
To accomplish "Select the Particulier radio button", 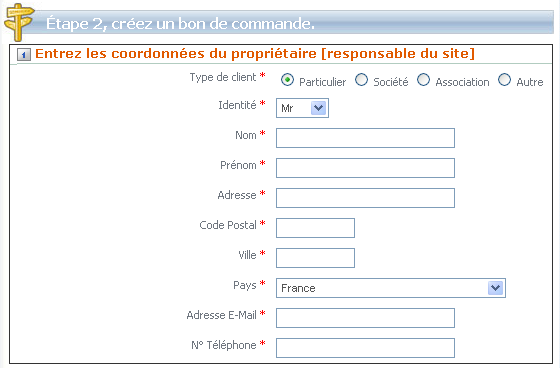I will pos(287,80).
